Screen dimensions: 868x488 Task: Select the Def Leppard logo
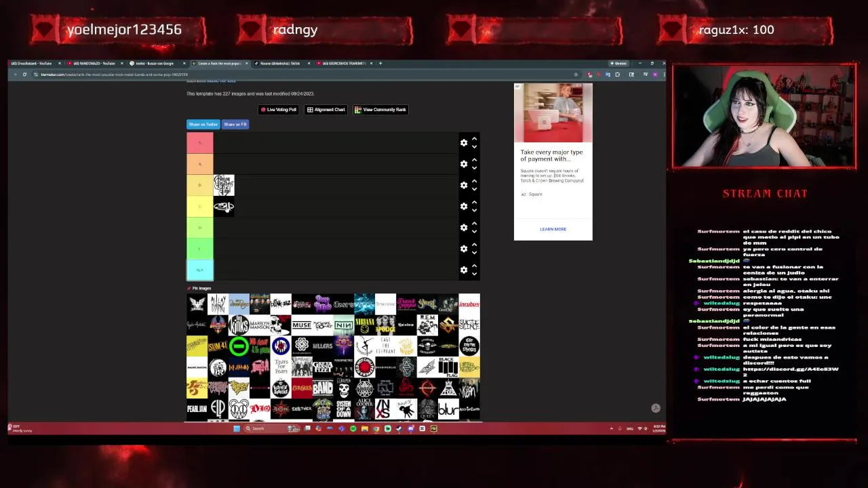[x=239, y=367]
